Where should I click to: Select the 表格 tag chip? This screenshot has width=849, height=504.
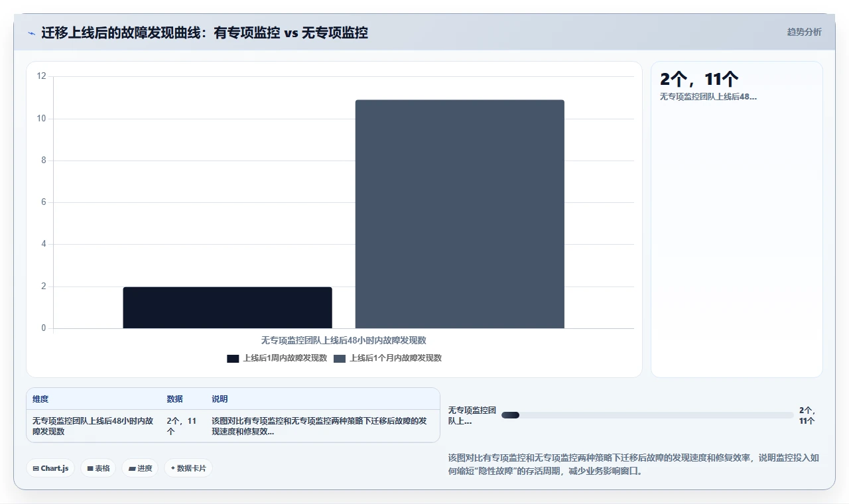[98, 468]
